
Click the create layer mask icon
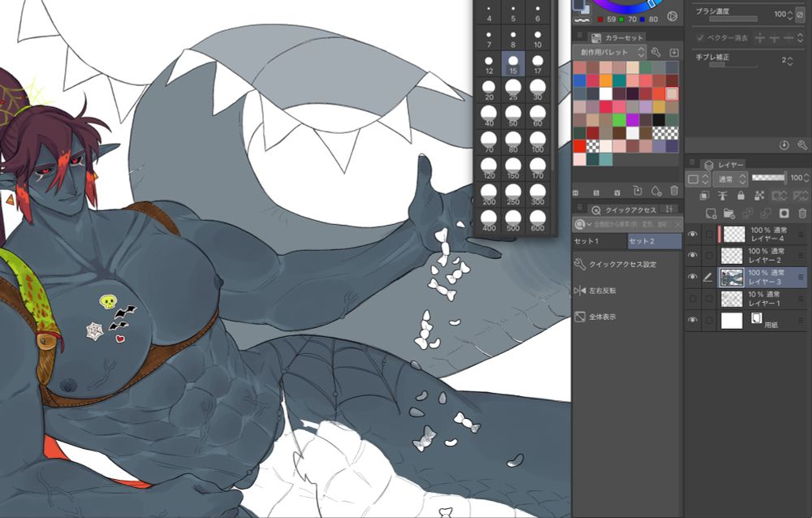[x=784, y=214]
